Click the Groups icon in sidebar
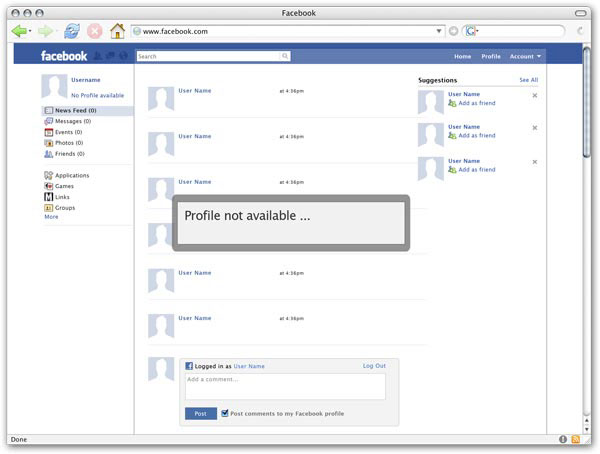The width and height of the screenshot is (600, 454). click(x=49, y=208)
